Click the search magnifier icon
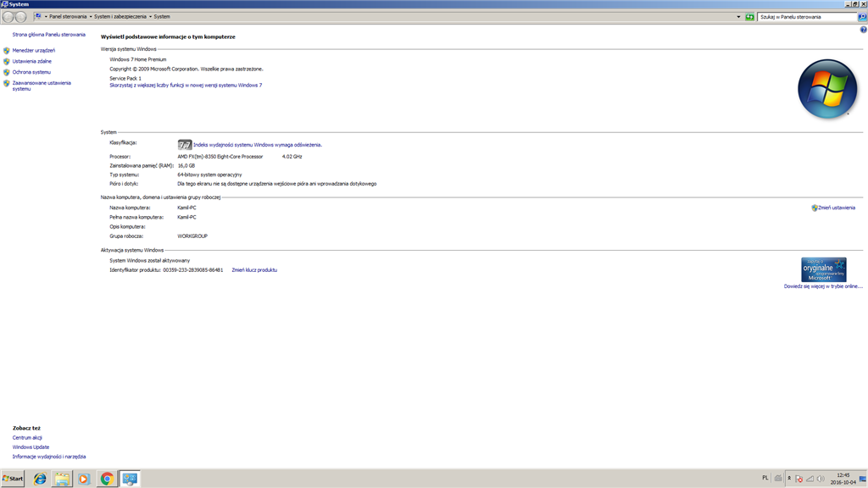This screenshot has height=488, width=868. [862, 17]
